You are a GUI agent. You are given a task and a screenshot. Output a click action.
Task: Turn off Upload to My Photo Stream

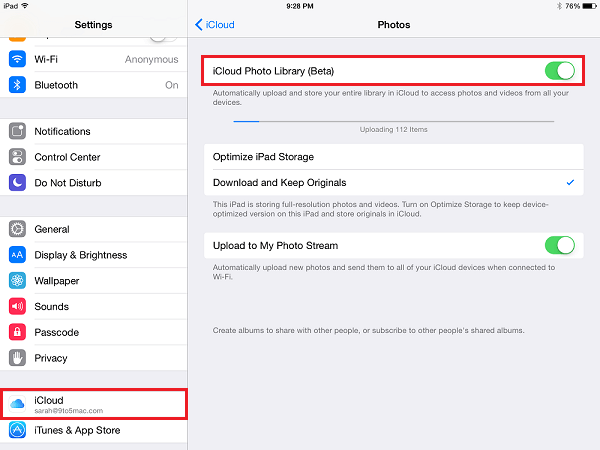pyautogui.click(x=559, y=245)
